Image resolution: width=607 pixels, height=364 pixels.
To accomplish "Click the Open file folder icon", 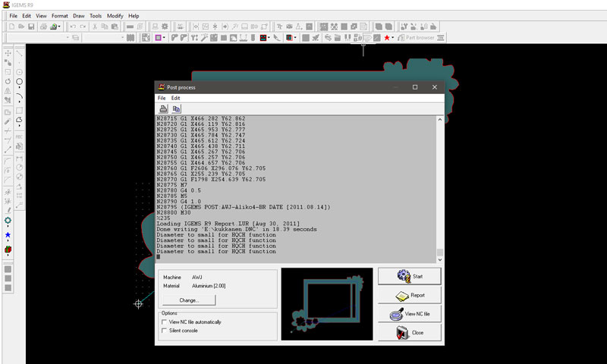I will pyautogui.click(x=21, y=27).
